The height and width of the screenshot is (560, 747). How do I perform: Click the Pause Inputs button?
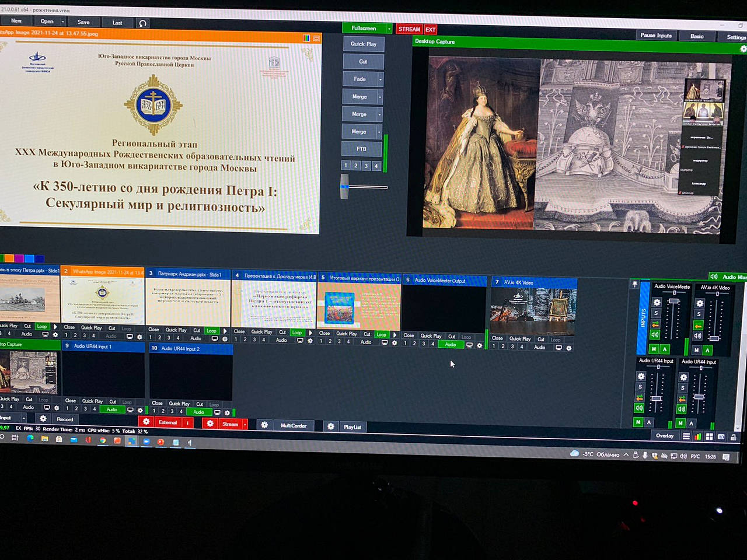click(656, 36)
